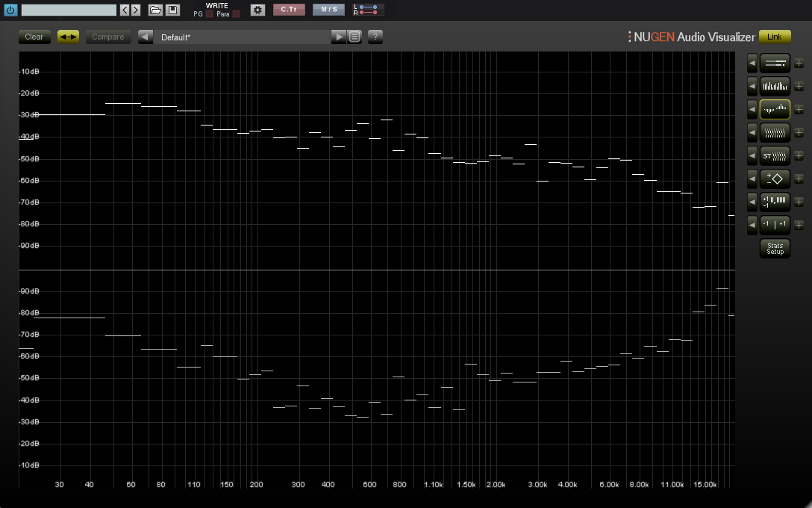The image size is (812, 508).
Task: Select the -1 | +1 correlation meter view
Action: click(775, 224)
